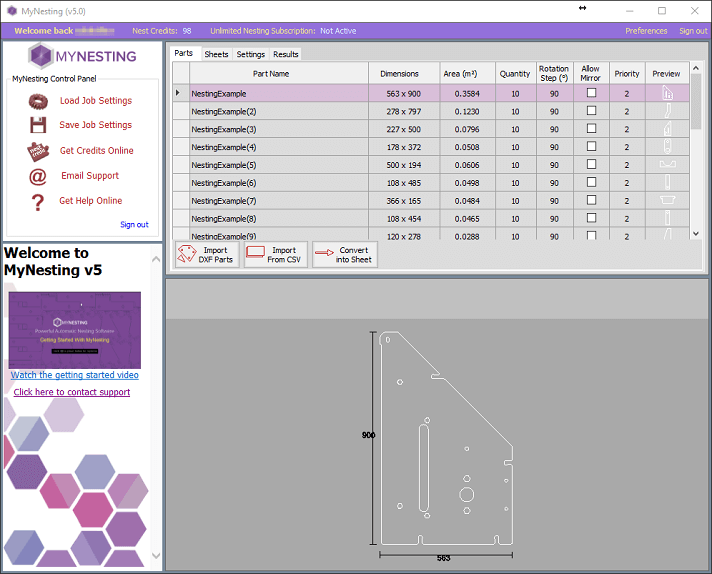Switch to the Parts tab
The height and width of the screenshot is (574, 712).
pyautogui.click(x=183, y=53)
